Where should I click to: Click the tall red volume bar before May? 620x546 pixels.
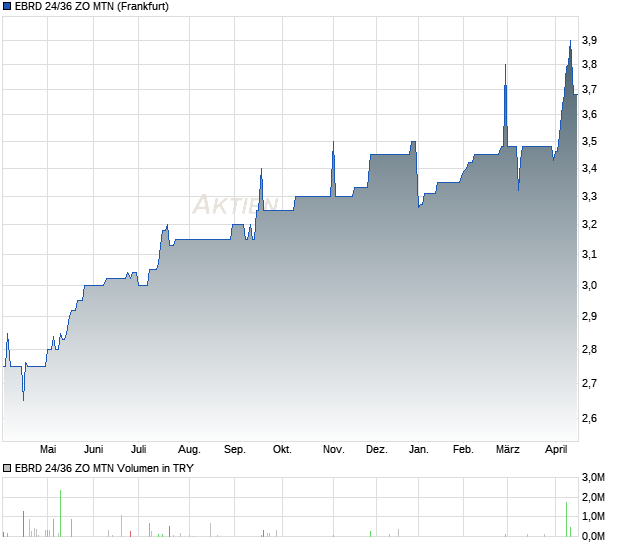(x=23, y=524)
